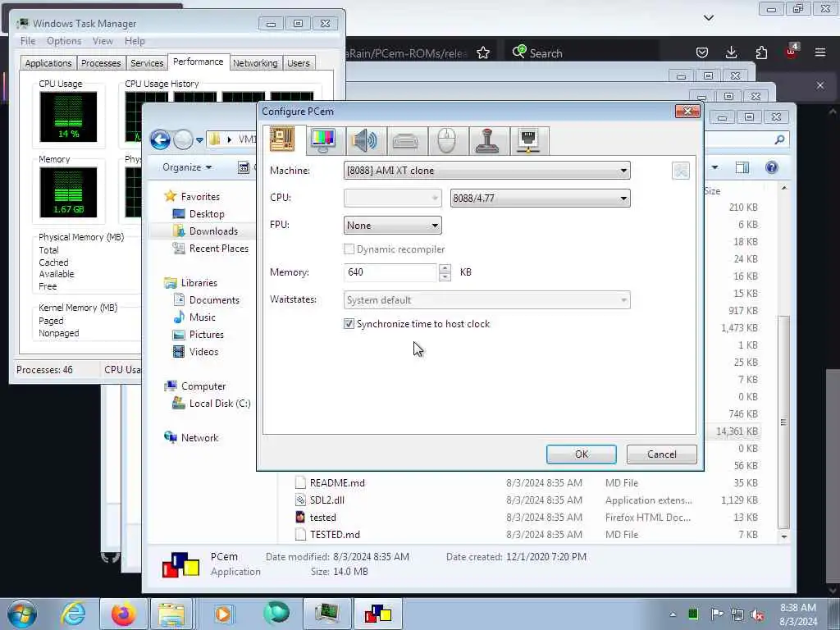840x630 pixels.
Task: Select the README.md file
Action: (x=337, y=482)
